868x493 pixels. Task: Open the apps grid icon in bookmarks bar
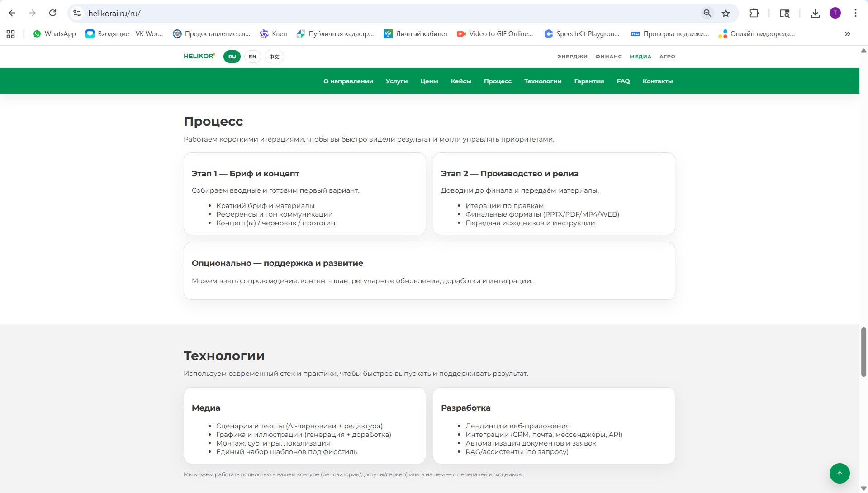click(11, 34)
